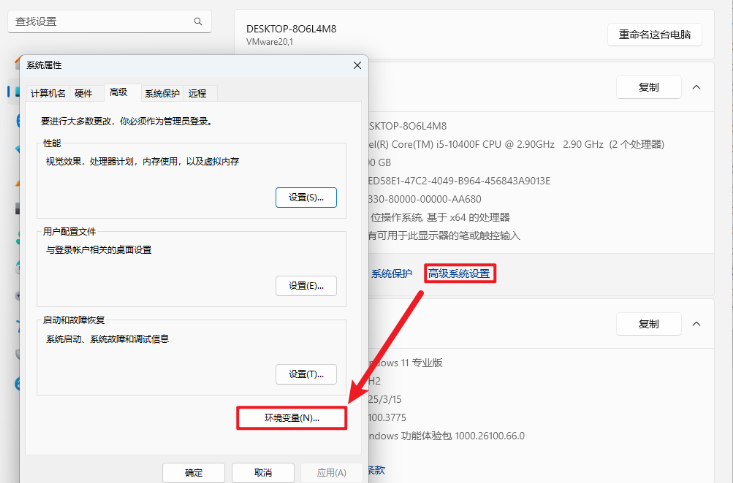Image resolution: width=733 pixels, height=483 pixels.
Task: Open startup and recovery 设置(T)... button
Action: [306, 374]
